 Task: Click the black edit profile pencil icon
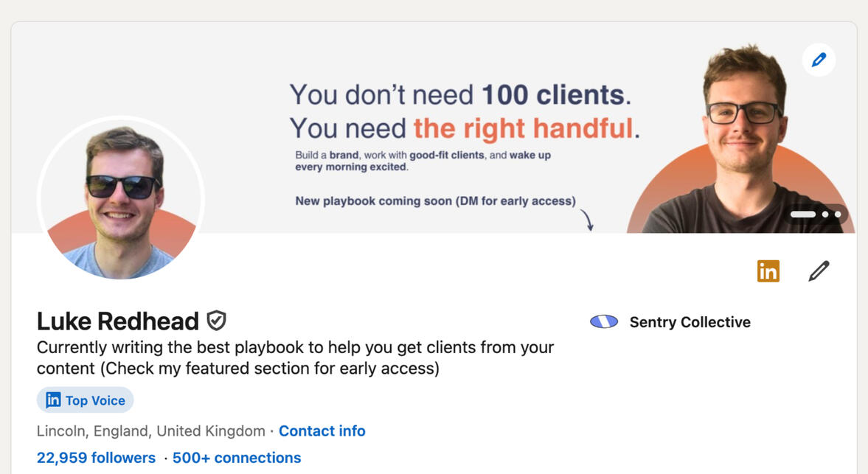click(x=819, y=271)
